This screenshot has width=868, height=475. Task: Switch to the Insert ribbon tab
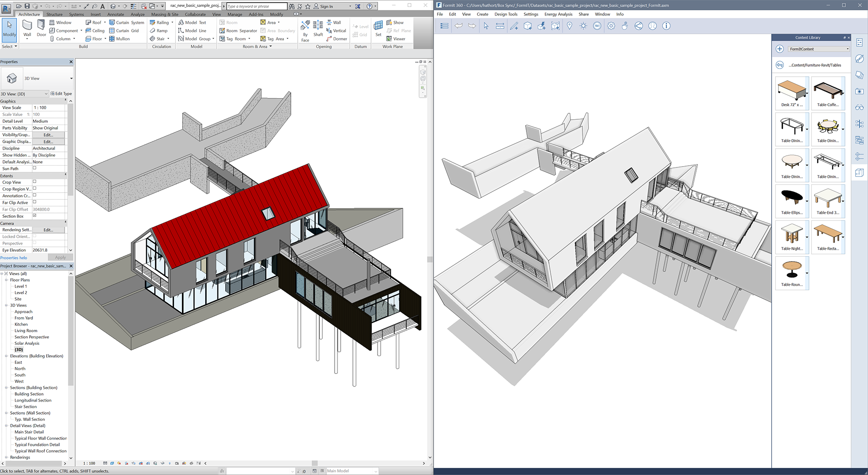(x=95, y=14)
